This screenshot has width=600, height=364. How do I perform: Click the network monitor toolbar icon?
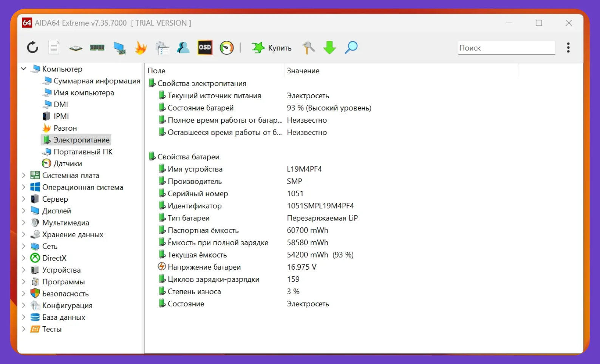(x=119, y=48)
